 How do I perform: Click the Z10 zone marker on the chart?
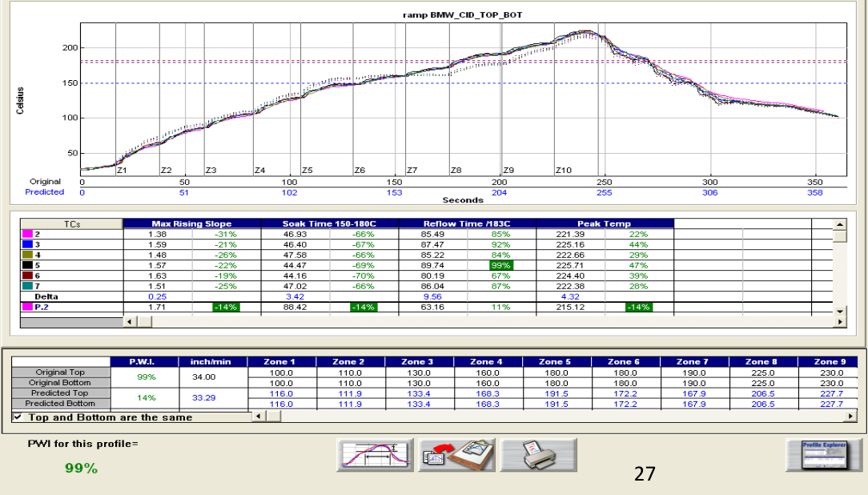(x=564, y=171)
